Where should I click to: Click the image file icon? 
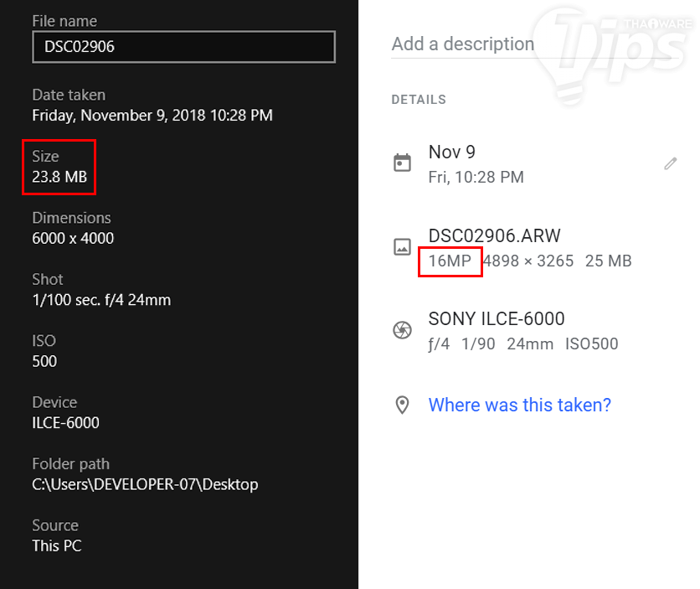coord(402,247)
